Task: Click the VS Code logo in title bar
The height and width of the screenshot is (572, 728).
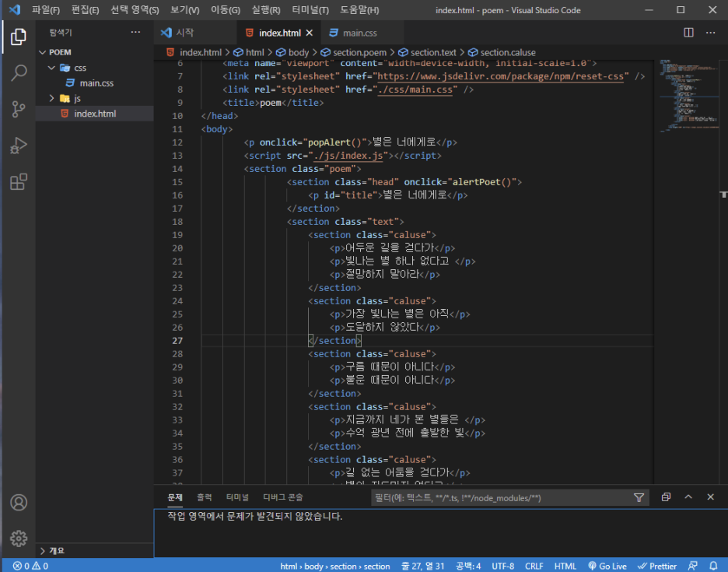Action: tap(15, 10)
